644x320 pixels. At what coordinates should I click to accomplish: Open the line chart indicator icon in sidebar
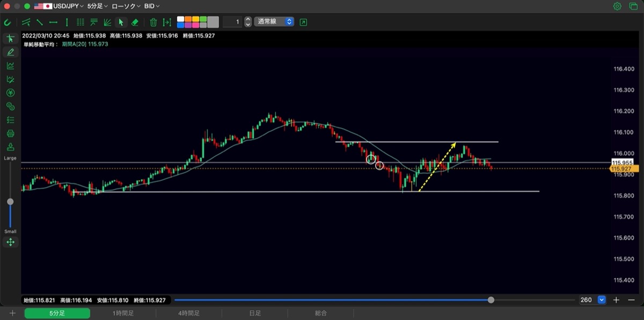10,66
